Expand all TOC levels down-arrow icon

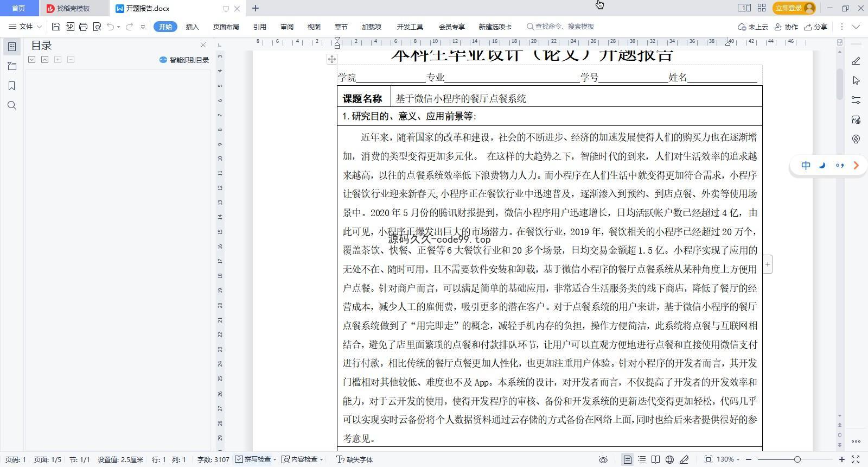tap(32, 60)
